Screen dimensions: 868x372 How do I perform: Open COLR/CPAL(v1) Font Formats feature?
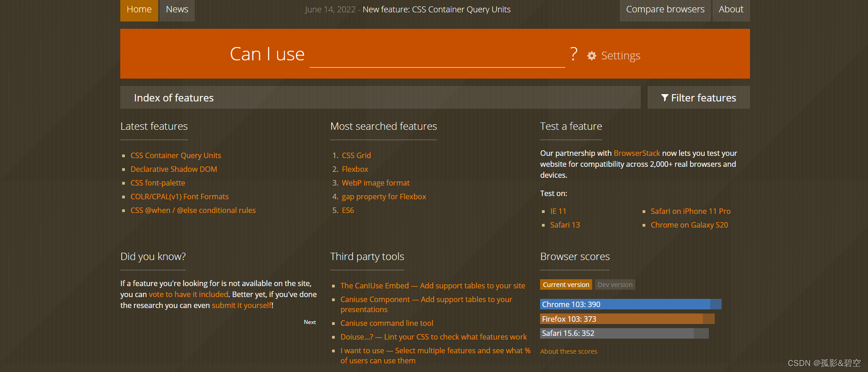click(x=179, y=197)
